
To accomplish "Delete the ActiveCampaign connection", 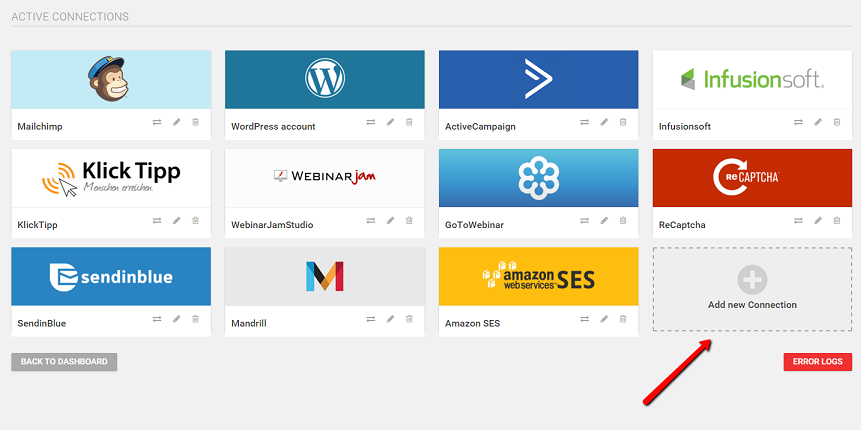I will pos(623,122).
